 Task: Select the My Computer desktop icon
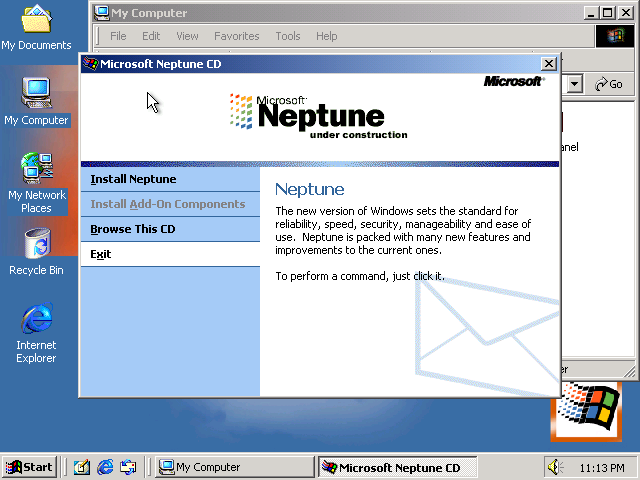(x=36, y=102)
